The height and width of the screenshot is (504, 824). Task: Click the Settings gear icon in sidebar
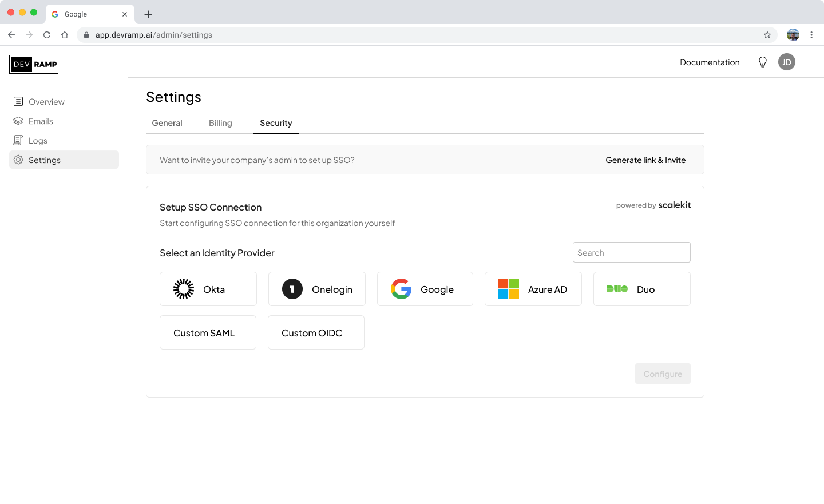pos(18,160)
